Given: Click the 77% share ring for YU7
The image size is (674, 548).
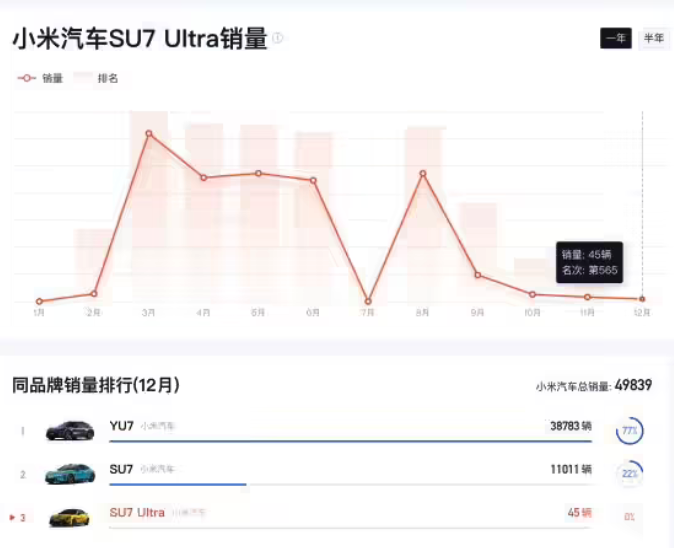Looking at the screenshot, I should pos(629,430).
